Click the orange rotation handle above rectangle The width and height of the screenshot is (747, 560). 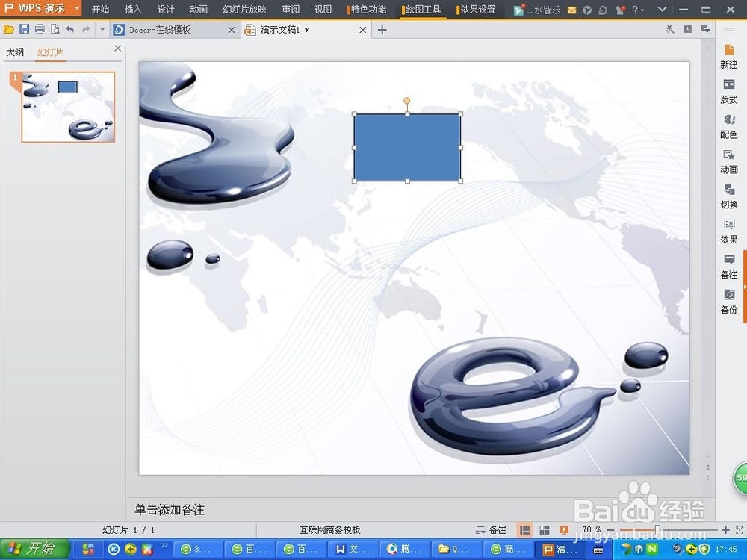(407, 101)
